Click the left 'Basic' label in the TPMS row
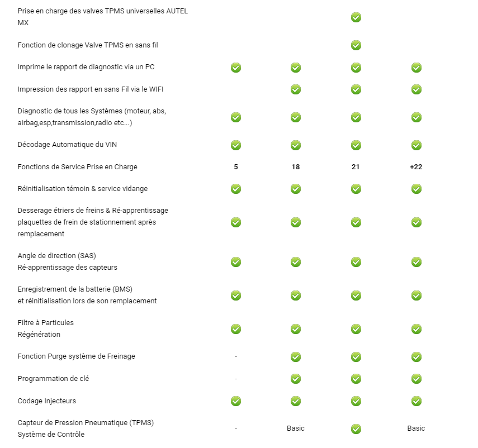The image size is (478, 448). click(x=296, y=428)
